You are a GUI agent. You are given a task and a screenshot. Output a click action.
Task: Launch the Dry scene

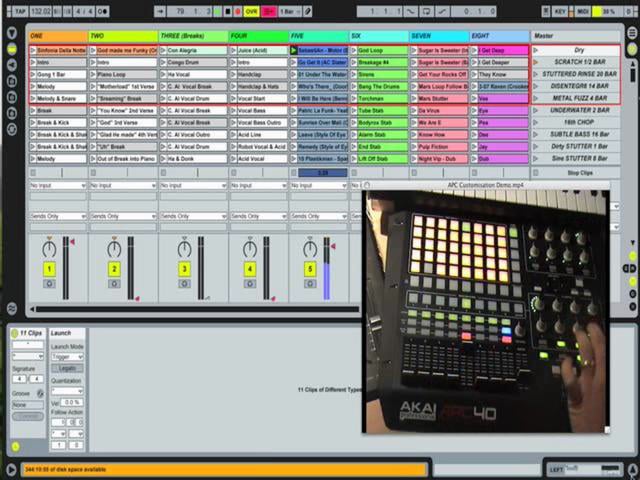(536, 50)
